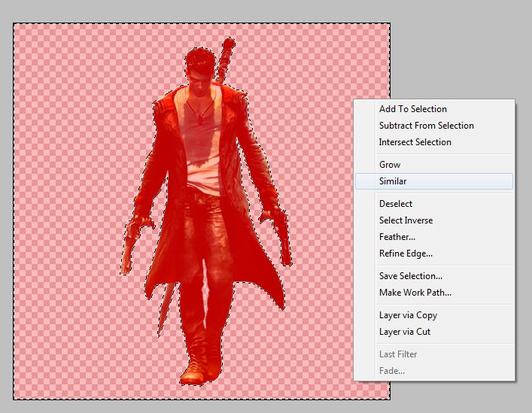The width and height of the screenshot is (532, 413).
Task: Open Refine Edge... from the menu
Action: coord(434,254)
